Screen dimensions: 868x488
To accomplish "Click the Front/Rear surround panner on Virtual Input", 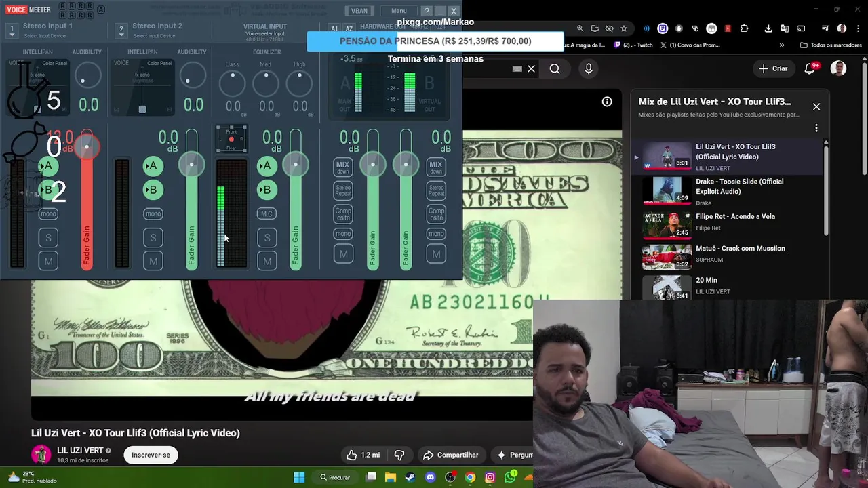I will pos(231,140).
